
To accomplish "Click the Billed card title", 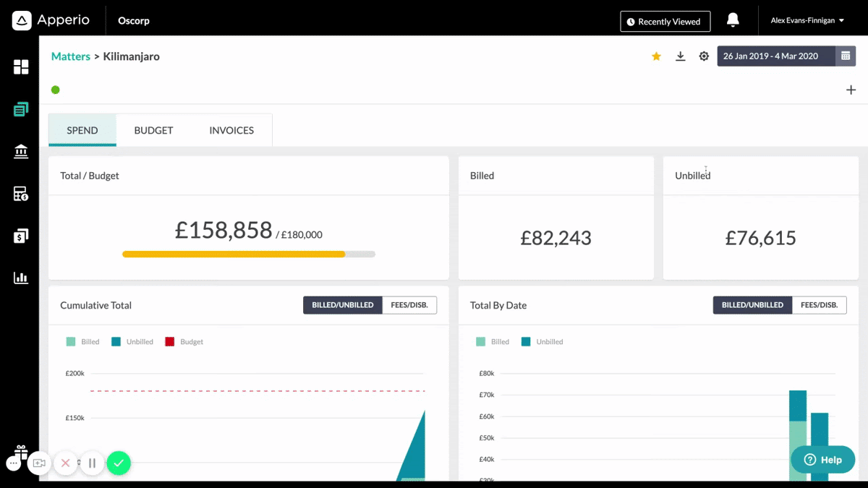I will (x=482, y=176).
